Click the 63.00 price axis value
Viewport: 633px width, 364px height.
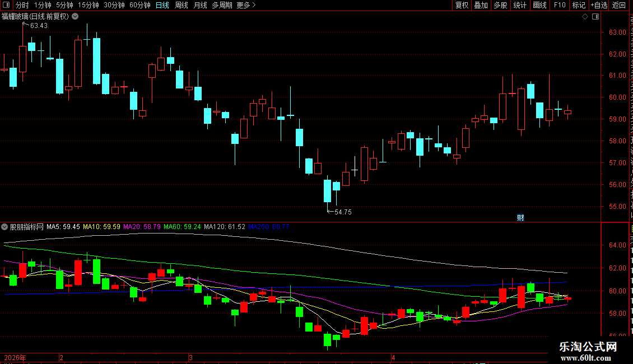point(617,32)
